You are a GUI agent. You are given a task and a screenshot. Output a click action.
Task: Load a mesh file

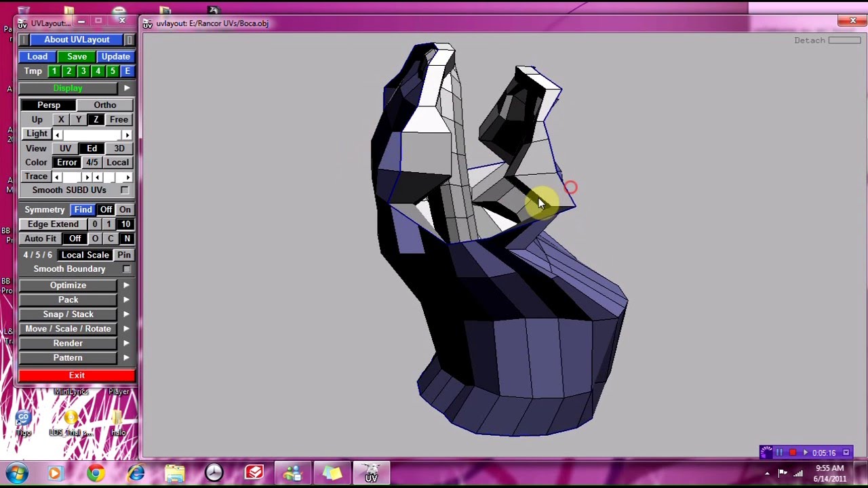point(37,56)
